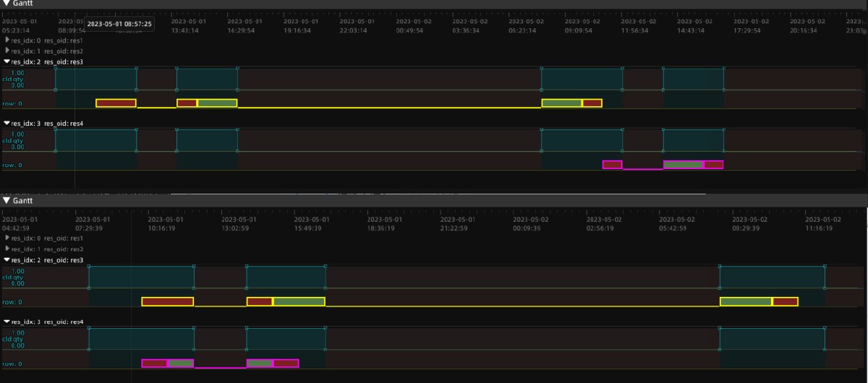Screen dimensions: 868x383
Task: Collapse res_idx: 2 res3 in upper Gantt
Action: pos(7,62)
